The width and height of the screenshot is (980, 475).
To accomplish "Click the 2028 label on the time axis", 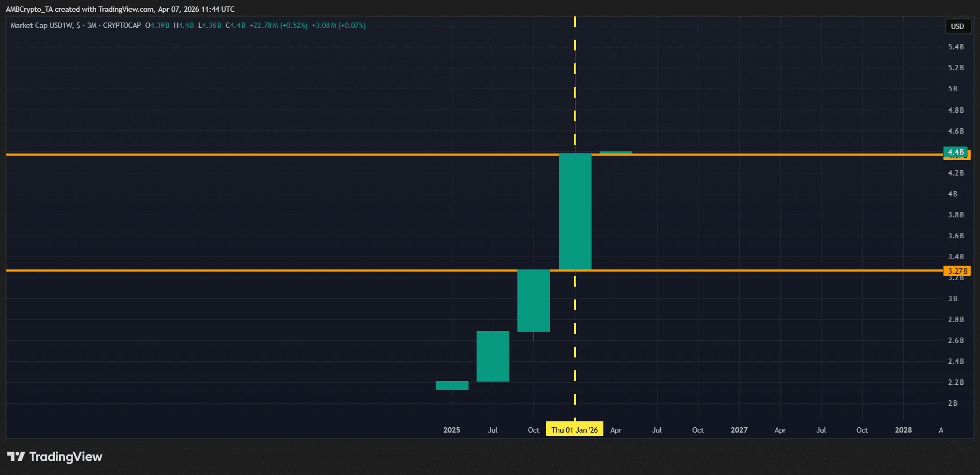I will [903, 430].
